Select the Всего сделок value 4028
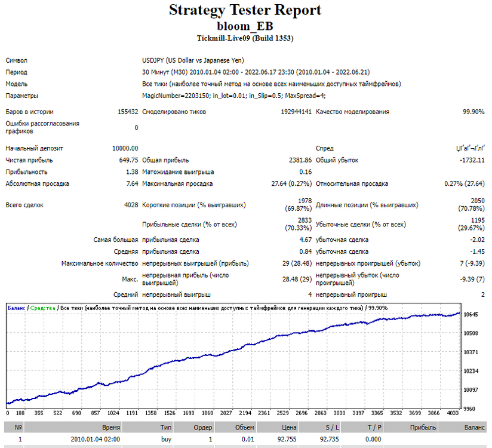The image size is (492, 448). pos(131,205)
